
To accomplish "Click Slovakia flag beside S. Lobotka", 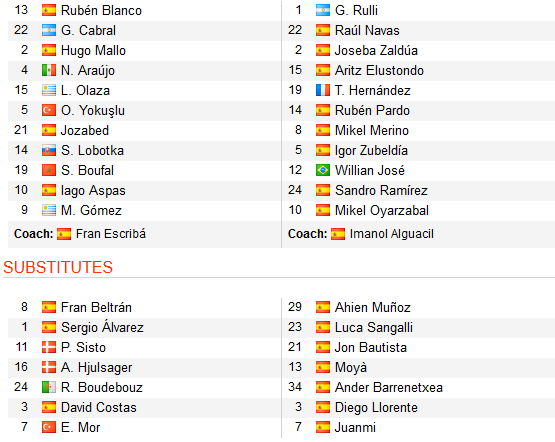I will (x=49, y=150).
